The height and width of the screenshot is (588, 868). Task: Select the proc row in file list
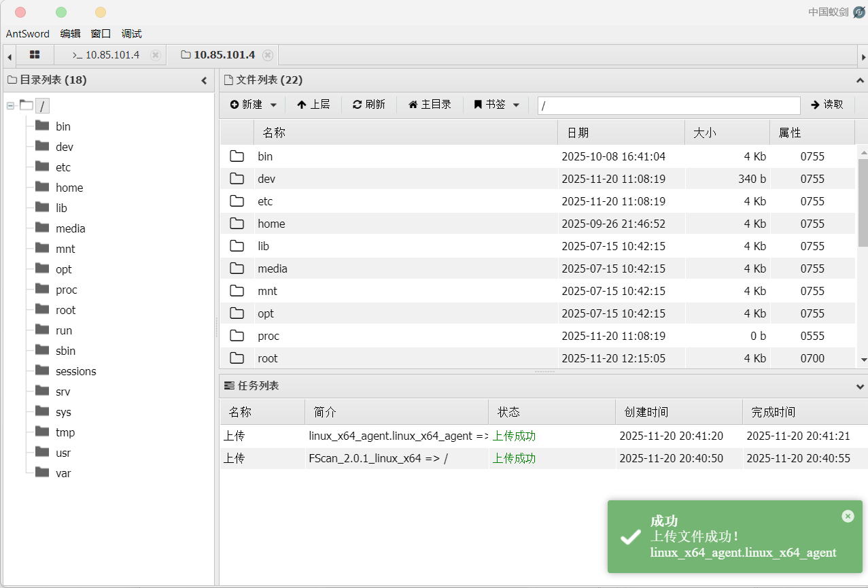coord(537,336)
